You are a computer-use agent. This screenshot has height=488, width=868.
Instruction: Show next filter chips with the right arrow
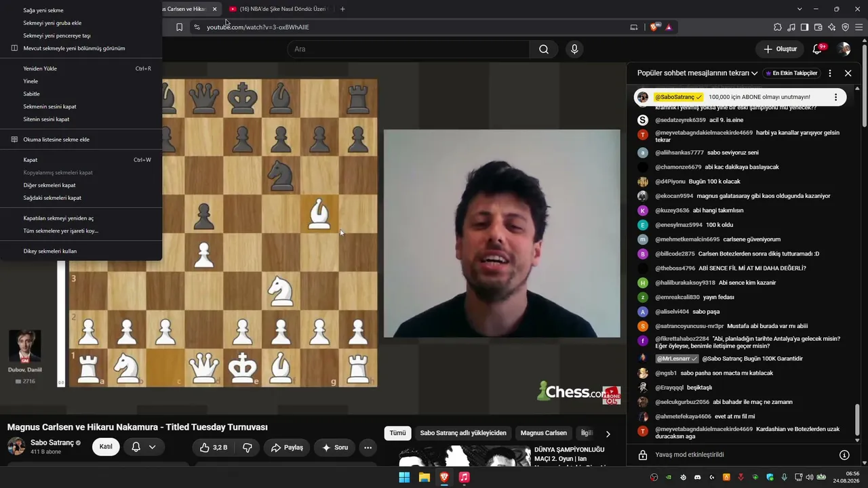click(608, 434)
